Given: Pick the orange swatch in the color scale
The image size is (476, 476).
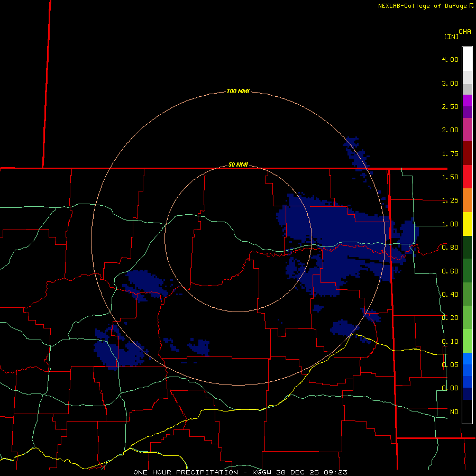Looking at the screenshot, I should point(467,200).
